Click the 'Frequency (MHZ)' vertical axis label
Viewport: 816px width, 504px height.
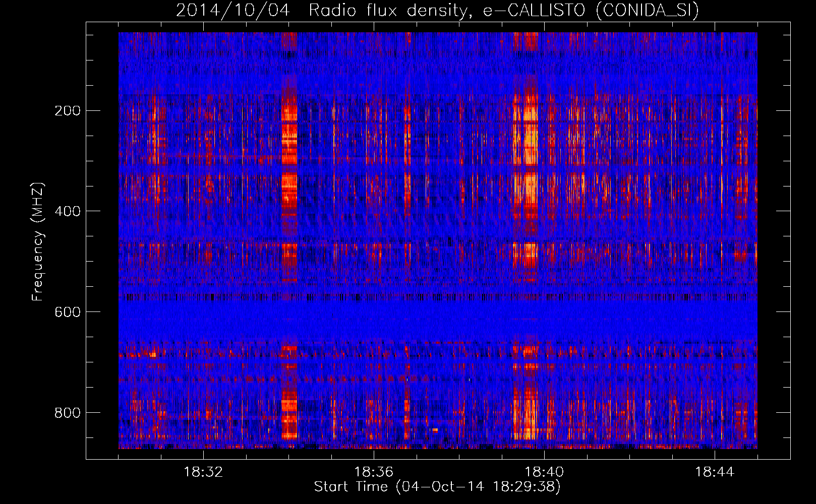38,242
